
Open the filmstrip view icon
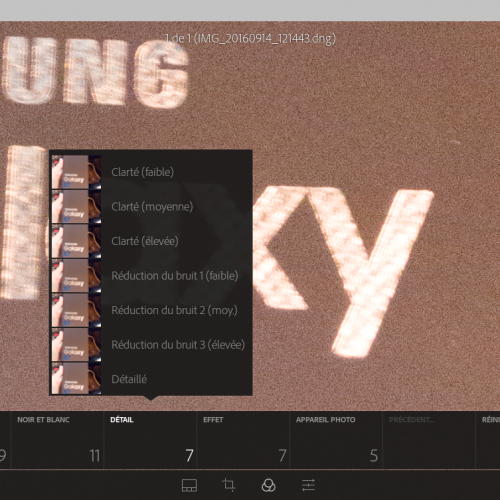click(x=189, y=485)
